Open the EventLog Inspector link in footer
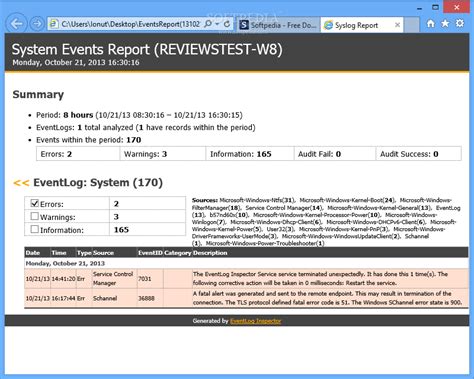 coord(256,321)
